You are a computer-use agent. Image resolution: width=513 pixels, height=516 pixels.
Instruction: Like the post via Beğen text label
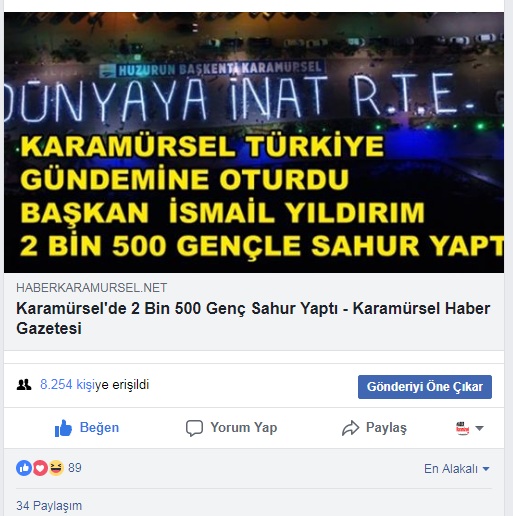point(99,427)
